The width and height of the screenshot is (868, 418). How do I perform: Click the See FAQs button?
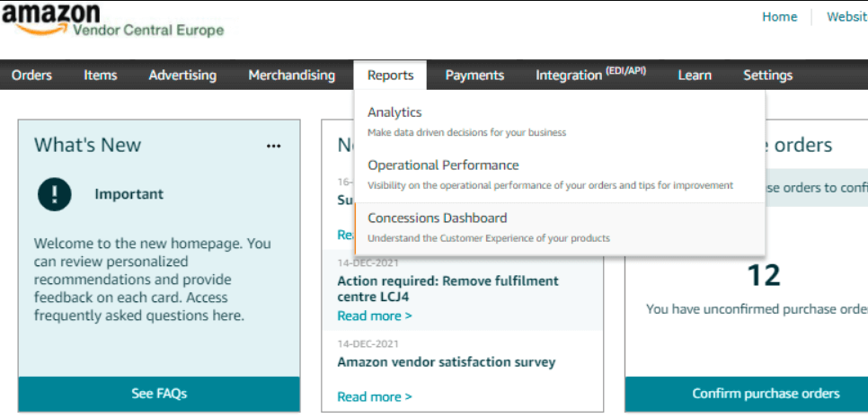click(159, 395)
